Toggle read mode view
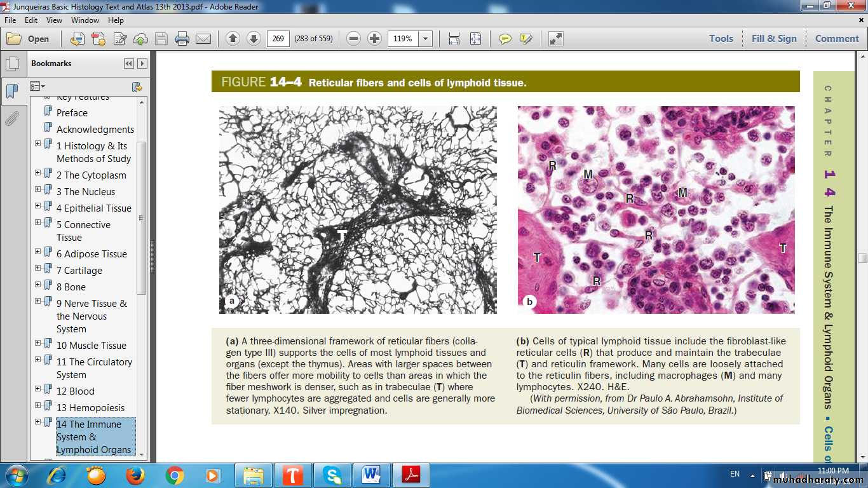Image resolution: width=868 pixels, height=488 pixels. pos(556,39)
